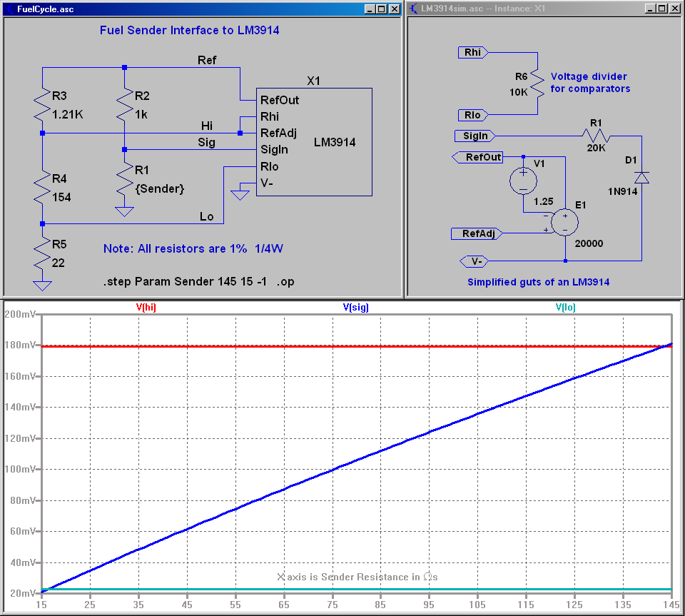Viewport: 685px width, 616px height.
Task: Click the '154' value of R4
Action: pos(61,198)
